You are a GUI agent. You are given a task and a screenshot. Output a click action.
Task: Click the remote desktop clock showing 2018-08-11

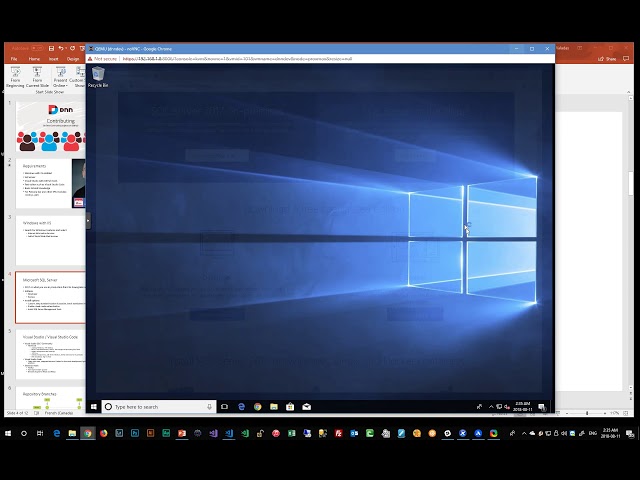tap(523, 407)
